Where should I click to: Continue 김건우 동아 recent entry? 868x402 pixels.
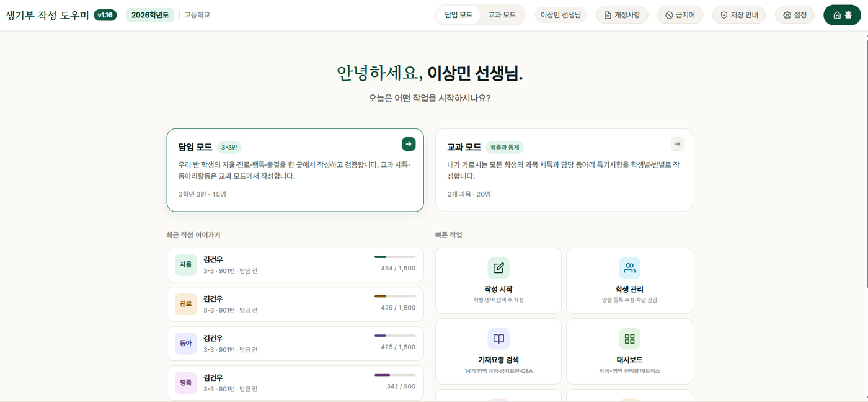[295, 344]
